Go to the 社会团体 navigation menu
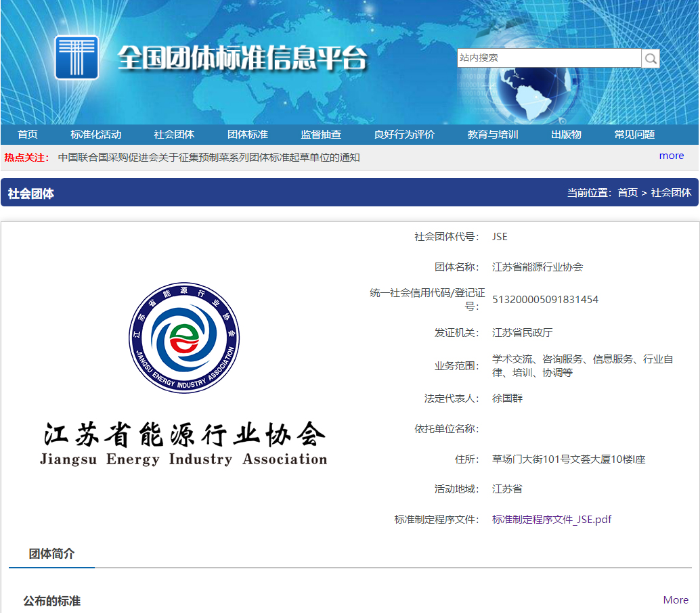This screenshot has height=613, width=700. 174,135
